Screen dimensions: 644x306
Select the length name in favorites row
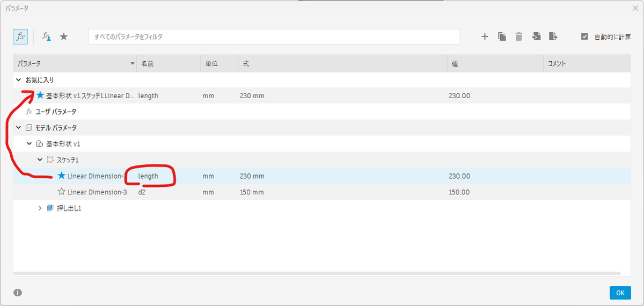(x=148, y=96)
